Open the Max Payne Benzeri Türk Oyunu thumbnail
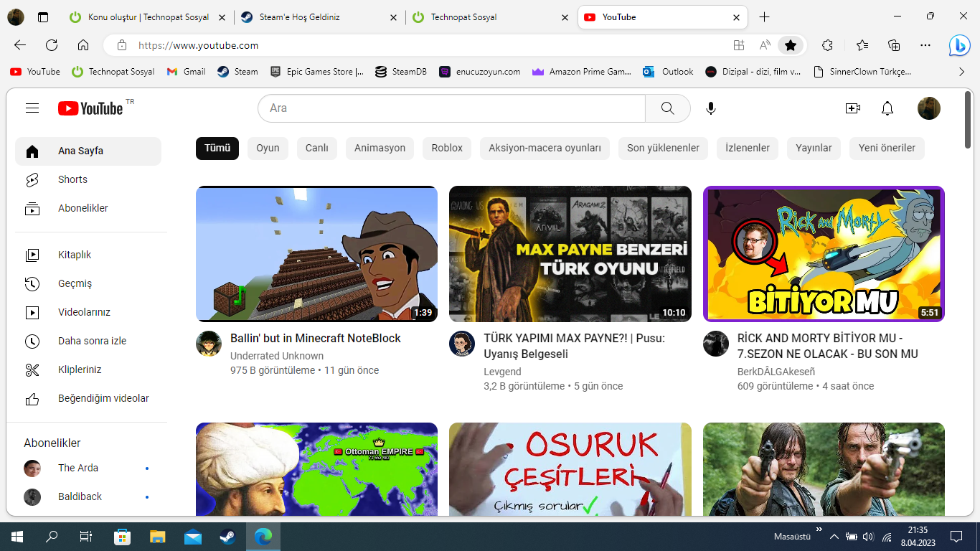 click(x=570, y=254)
